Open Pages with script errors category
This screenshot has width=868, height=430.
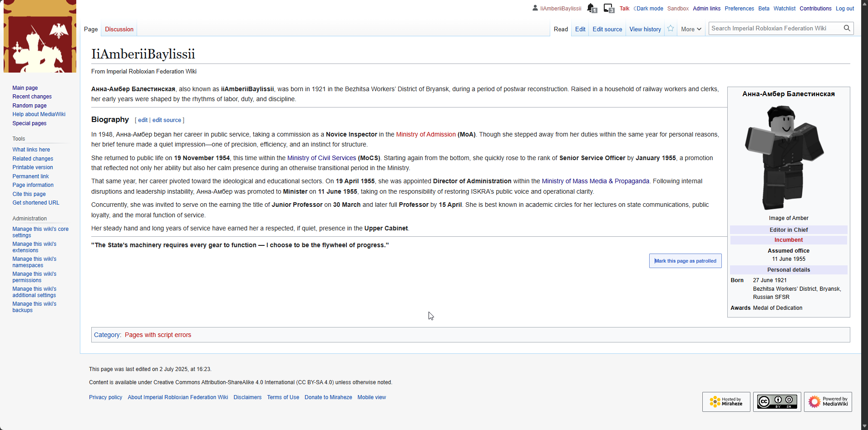[158, 335]
